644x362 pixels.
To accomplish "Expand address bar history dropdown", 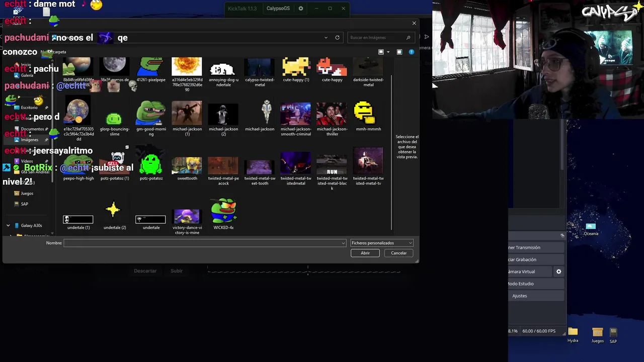I will click(x=326, y=38).
